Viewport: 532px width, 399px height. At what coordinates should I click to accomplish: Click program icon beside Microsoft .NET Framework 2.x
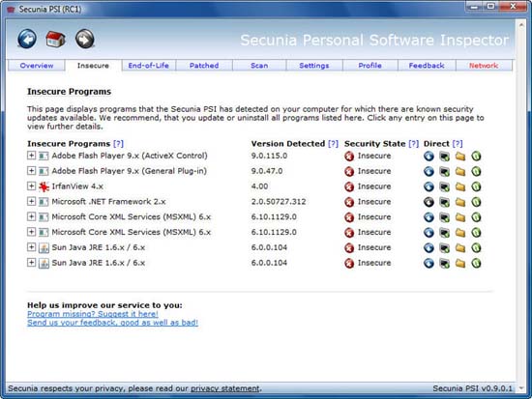point(44,202)
